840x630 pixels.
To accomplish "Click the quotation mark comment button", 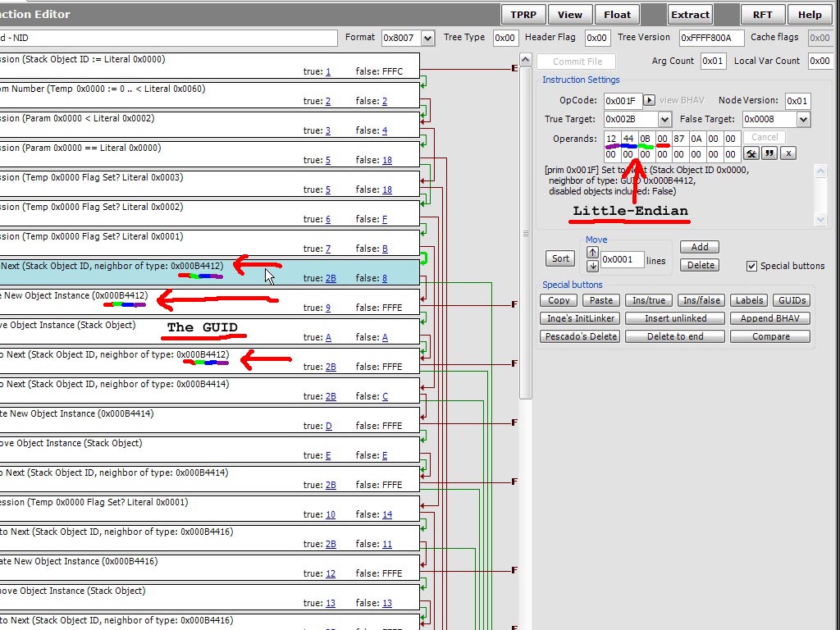I will 769,153.
